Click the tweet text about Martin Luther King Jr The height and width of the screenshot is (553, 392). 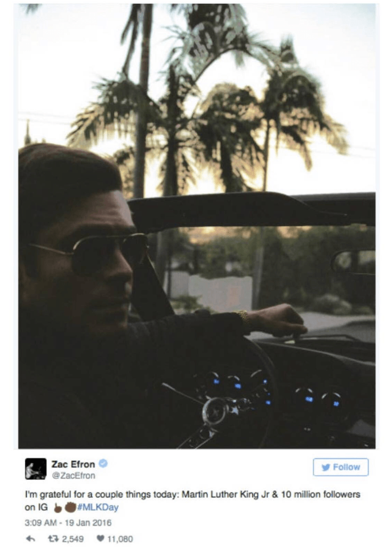pos(193,501)
